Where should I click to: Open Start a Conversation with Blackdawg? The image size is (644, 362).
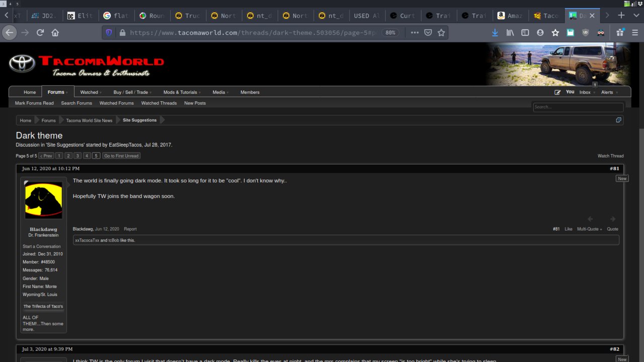click(42, 247)
